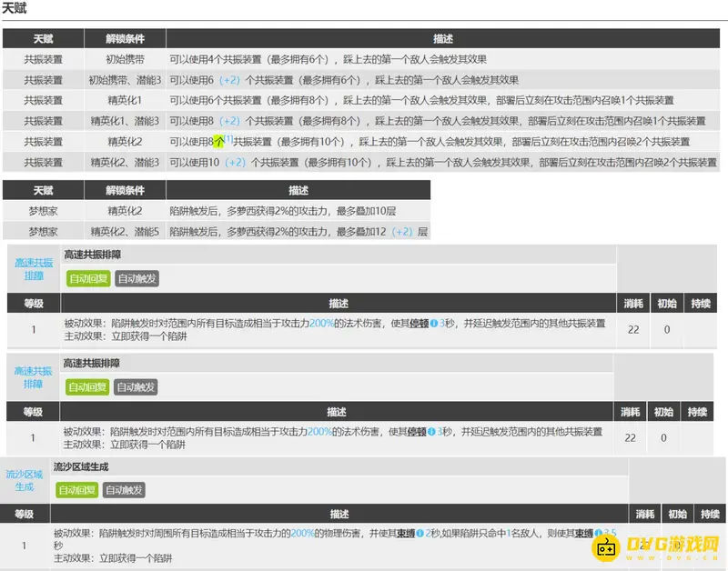Select 共振装置 cell in 精英化1 row
Screen dimensions: 728x571
tap(43, 100)
